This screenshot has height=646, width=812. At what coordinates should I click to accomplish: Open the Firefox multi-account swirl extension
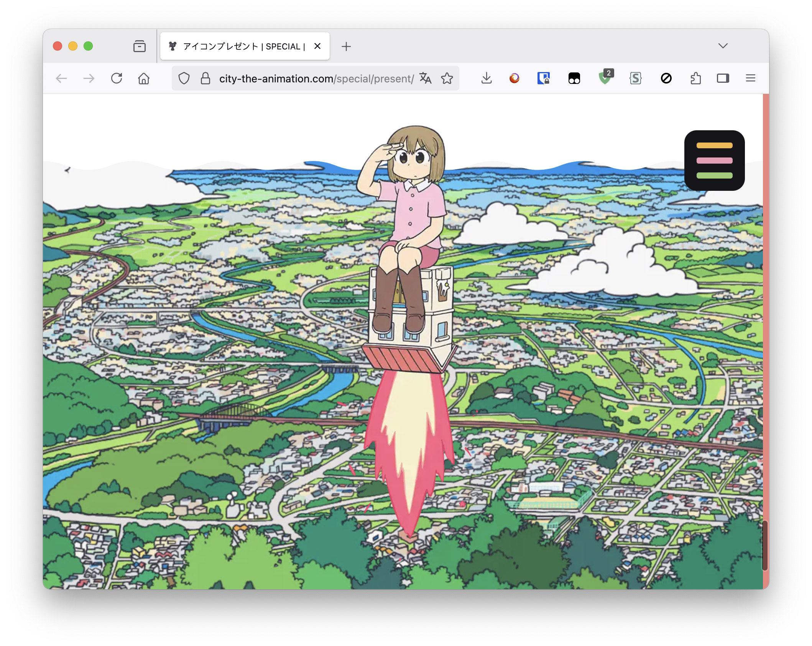[514, 79]
